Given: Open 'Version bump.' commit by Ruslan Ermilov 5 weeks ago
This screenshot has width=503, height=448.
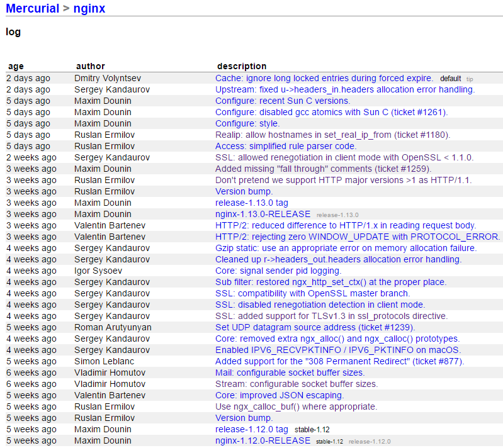Looking at the screenshot, I should 244,418.
